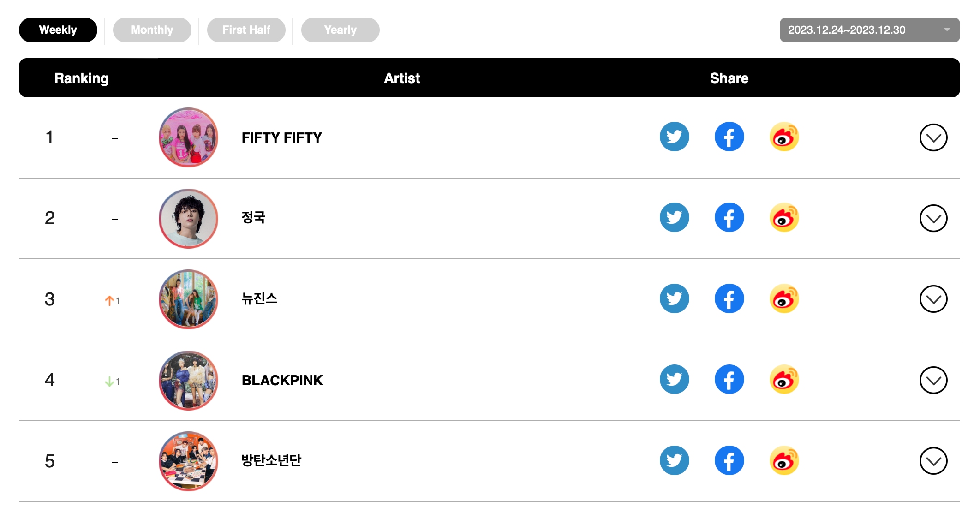Share 뉴진스 ranking on Facebook
The width and height of the screenshot is (980, 507).
point(729,299)
